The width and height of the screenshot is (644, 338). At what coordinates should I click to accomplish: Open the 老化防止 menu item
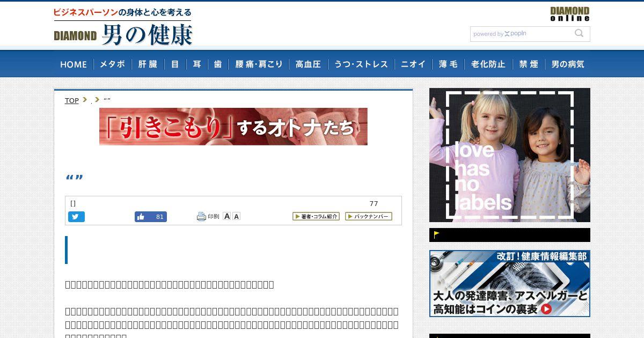point(488,64)
